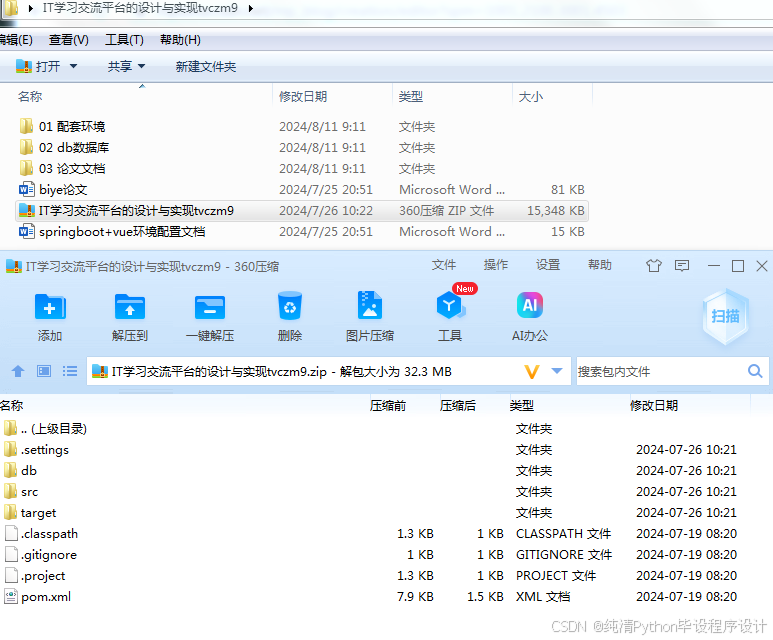Open the 工具(T) menu in Explorer
Image resolution: width=773 pixels, height=640 pixels.
[x=124, y=40]
